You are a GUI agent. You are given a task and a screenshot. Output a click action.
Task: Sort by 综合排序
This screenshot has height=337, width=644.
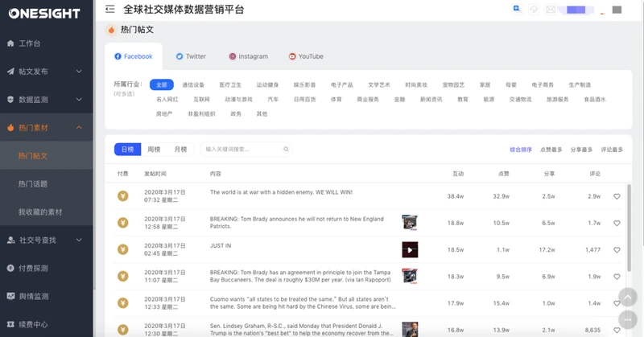point(521,150)
